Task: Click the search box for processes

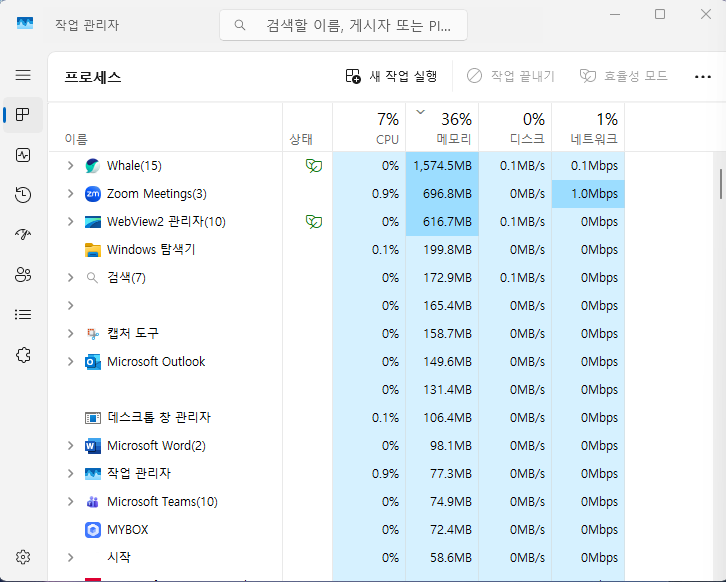Action: pos(344,25)
